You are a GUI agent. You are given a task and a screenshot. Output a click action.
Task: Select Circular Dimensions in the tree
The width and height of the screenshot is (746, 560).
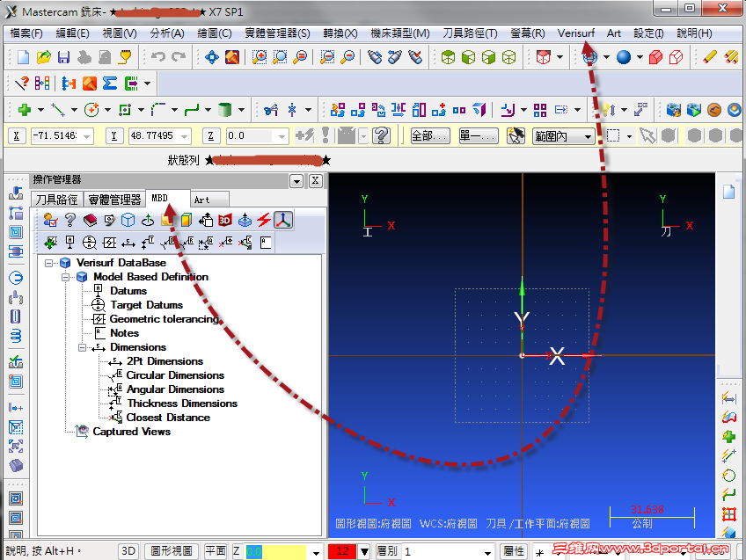(x=175, y=375)
